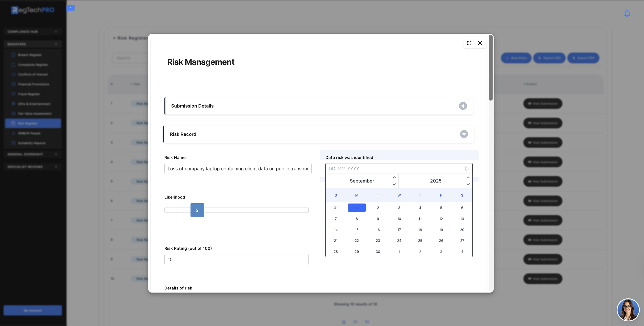
Task: Click the modal vertical scrollbar
Action: click(x=490, y=68)
